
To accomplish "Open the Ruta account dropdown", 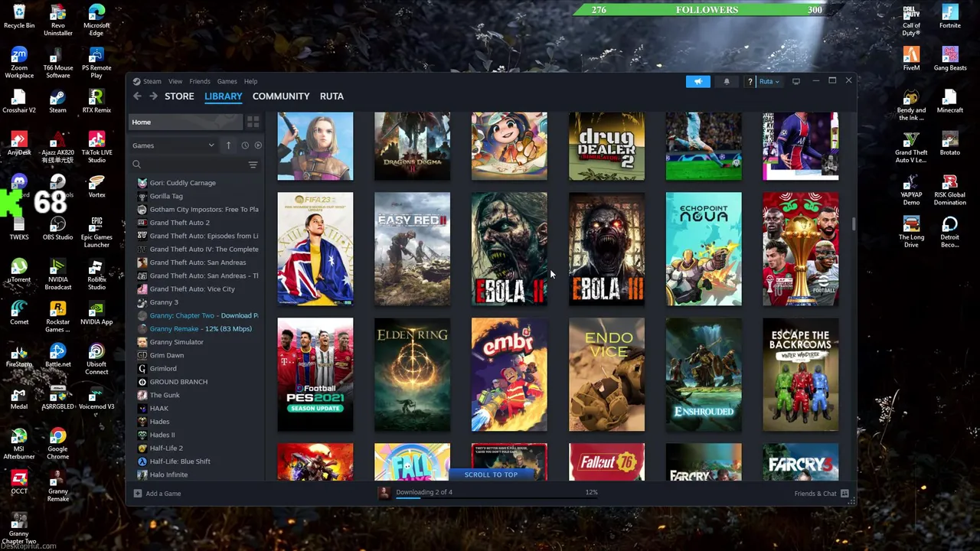I will click(x=769, y=81).
